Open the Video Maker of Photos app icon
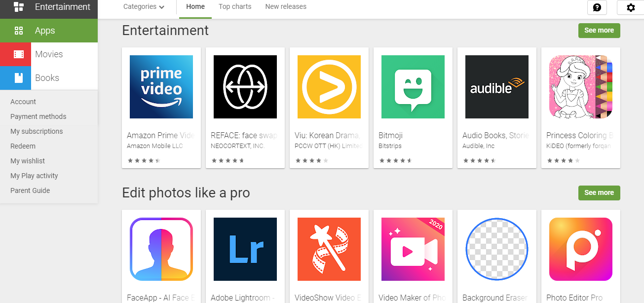 [x=413, y=249]
